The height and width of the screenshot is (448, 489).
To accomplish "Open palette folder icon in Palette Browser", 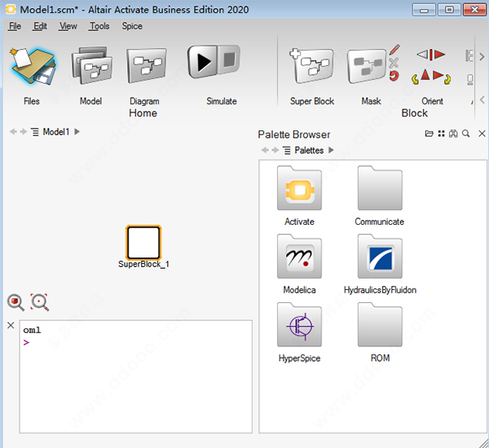I will (430, 134).
